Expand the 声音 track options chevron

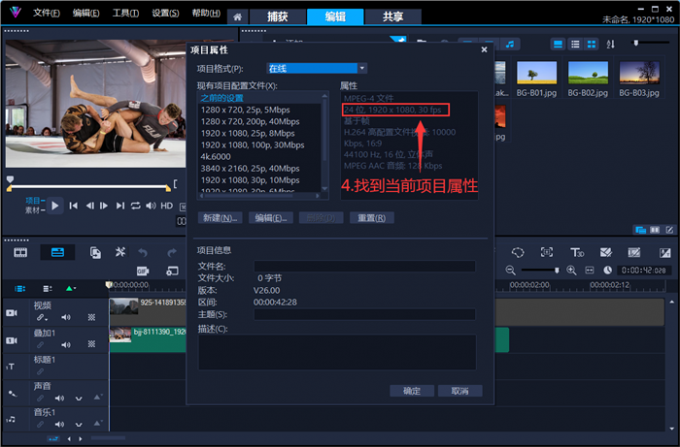tap(78, 398)
